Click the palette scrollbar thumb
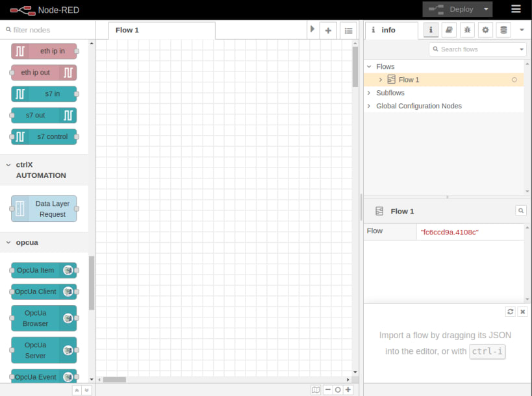Screen dimensions: 532x396 92,283
